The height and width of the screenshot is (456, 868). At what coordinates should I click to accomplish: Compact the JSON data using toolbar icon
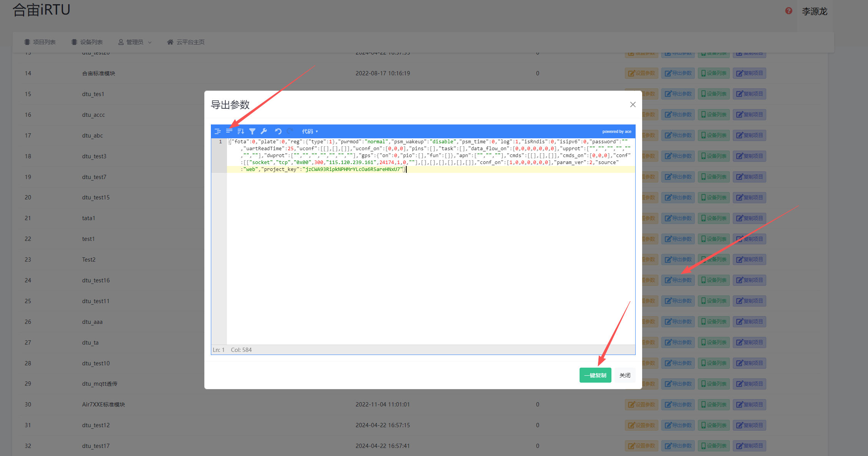pos(229,131)
